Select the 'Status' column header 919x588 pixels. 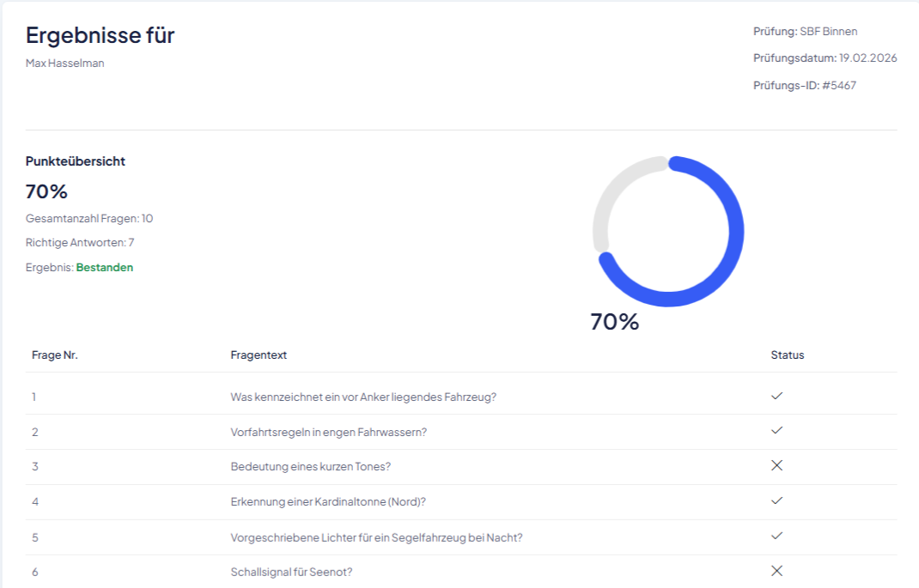click(788, 355)
